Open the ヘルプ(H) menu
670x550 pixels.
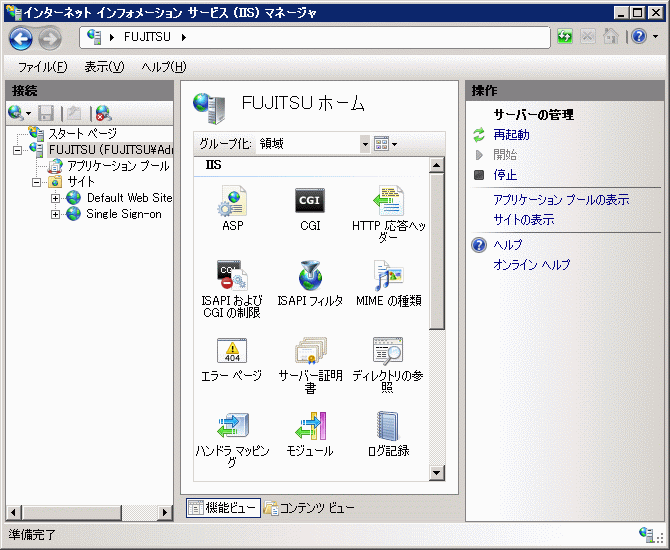(x=164, y=67)
